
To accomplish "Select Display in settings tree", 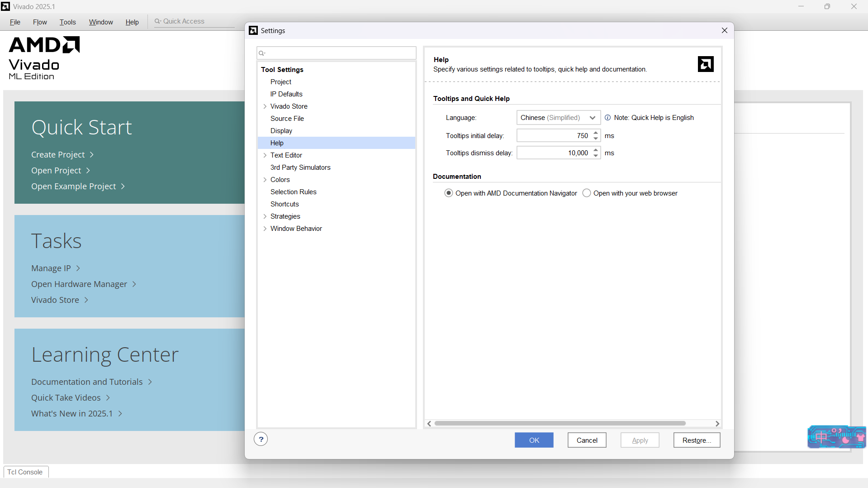I will pyautogui.click(x=281, y=131).
